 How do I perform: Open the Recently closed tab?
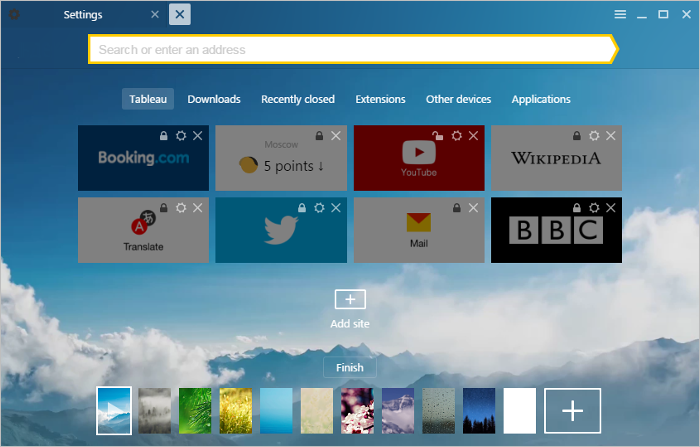click(x=298, y=99)
